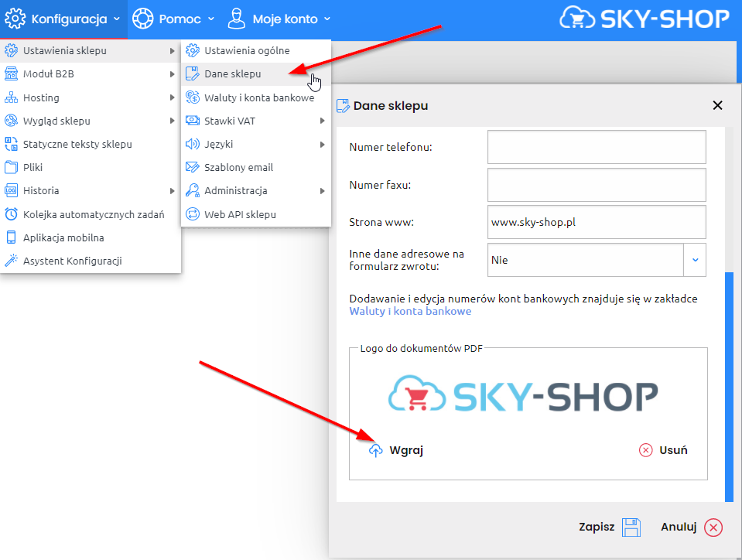This screenshot has height=560, width=742.
Task: Expand the Moje konto menu chevron
Action: (327, 19)
